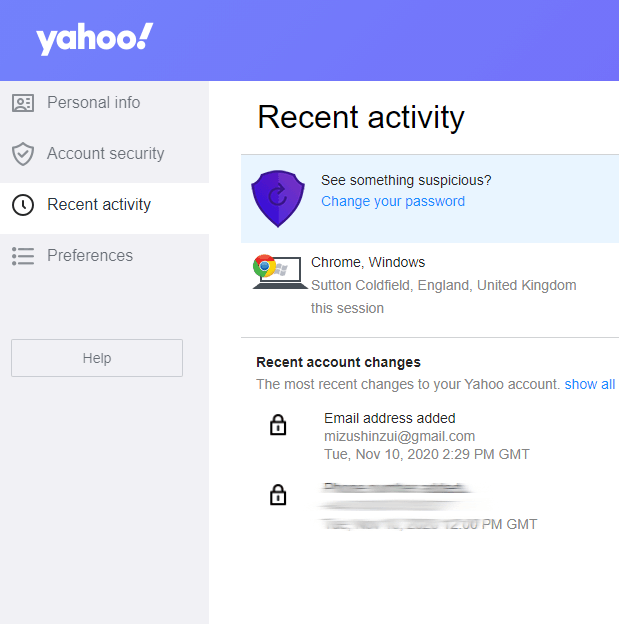Select the Chrome, Windows session entry
This screenshot has width=619, height=624.
(368, 263)
